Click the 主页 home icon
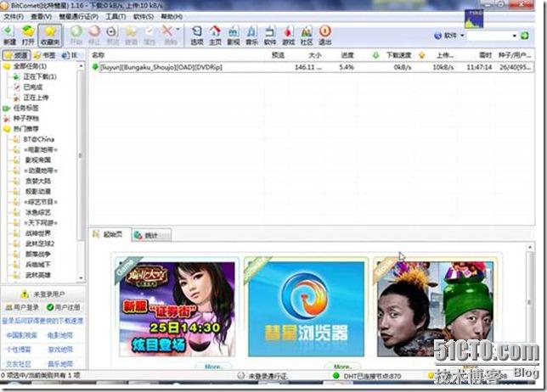Image resolution: width=547 pixels, height=392 pixels. click(215, 35)
